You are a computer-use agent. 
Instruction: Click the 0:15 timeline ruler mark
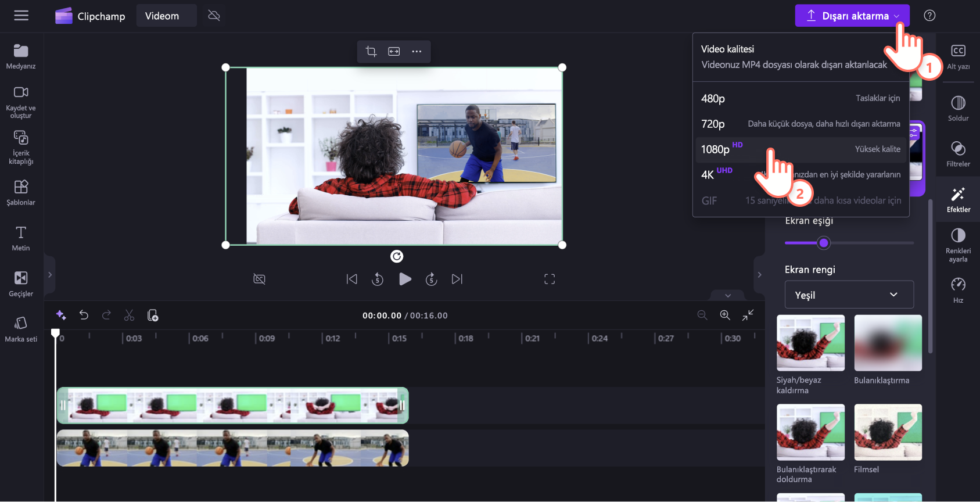(x=399, y=338)
